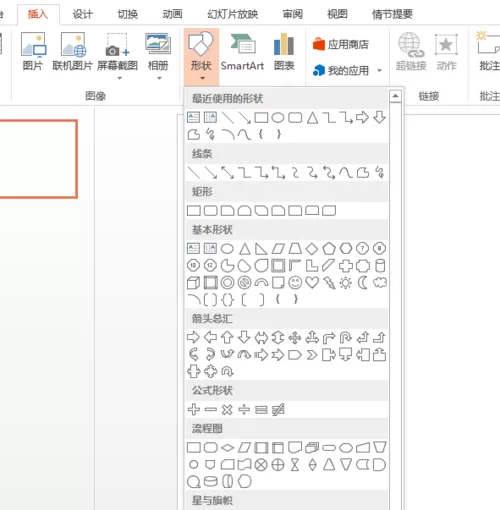Select cloud shape in 基本形状
The height and width of the screenshot is (510, 500).
pyautogui.click(x=380, y=283)
